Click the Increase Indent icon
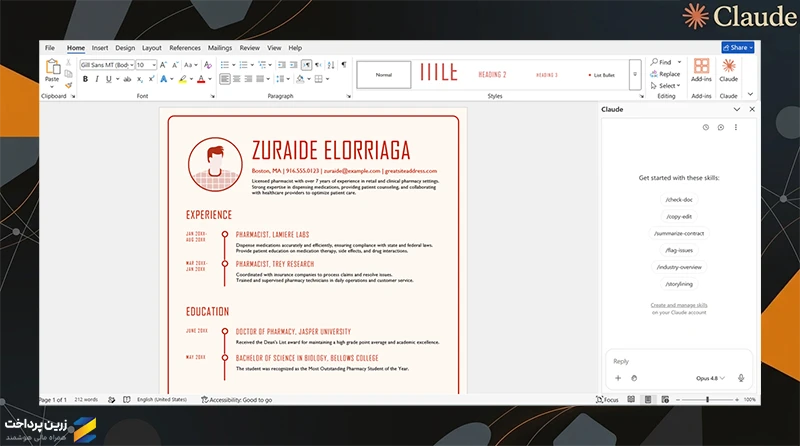Image resolution: width=800 pixels, height=446 pixels. click(293, 65)
